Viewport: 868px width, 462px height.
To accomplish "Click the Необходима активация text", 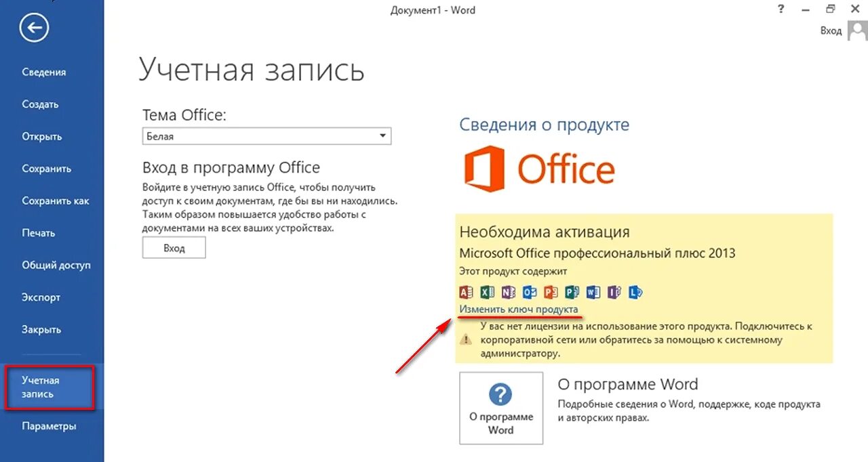I will 545,232.
